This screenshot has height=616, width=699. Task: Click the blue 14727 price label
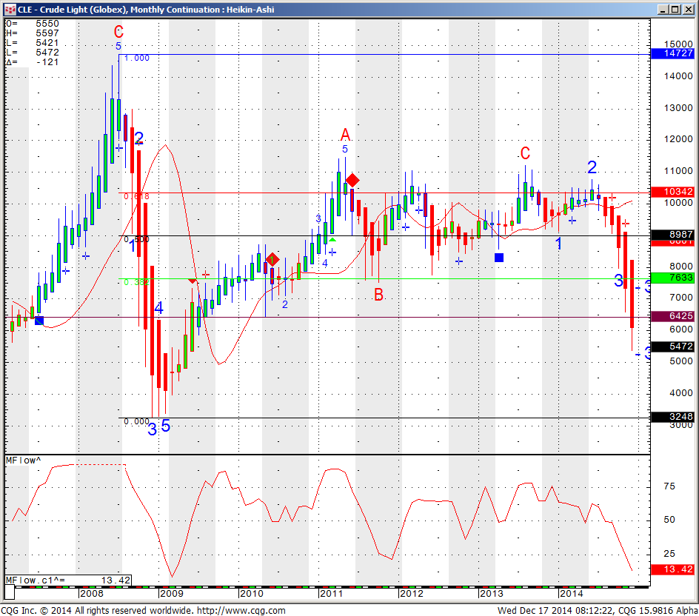(x=673, y=54)
